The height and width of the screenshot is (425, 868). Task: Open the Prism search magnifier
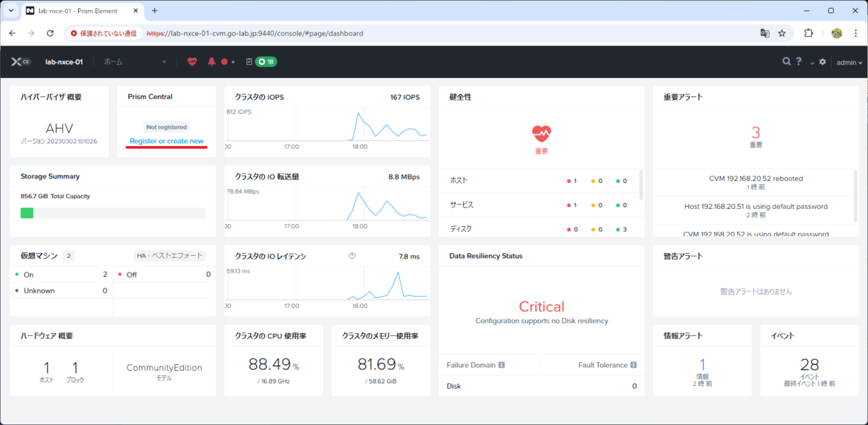[x=786, y=62]
